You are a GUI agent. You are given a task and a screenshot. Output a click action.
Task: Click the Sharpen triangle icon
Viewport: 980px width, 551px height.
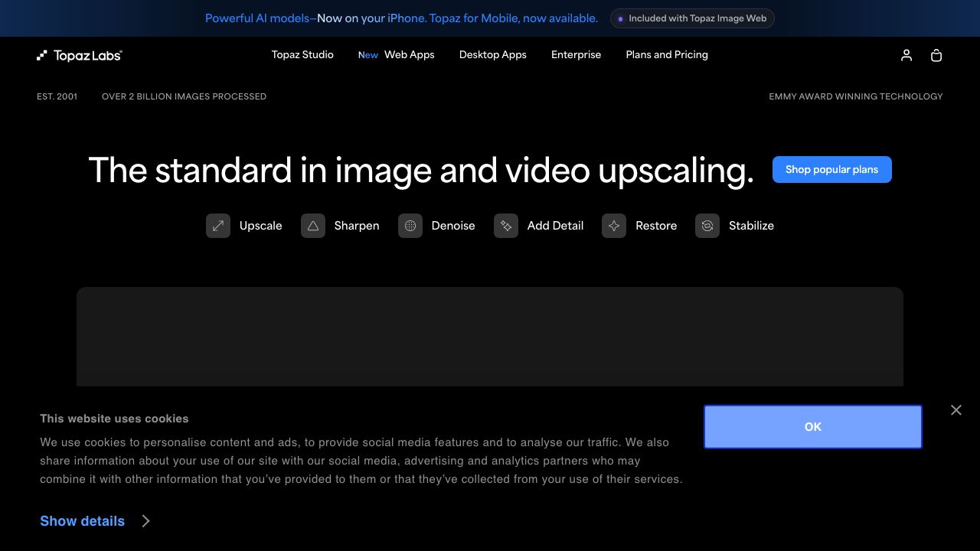click(313, 226)
